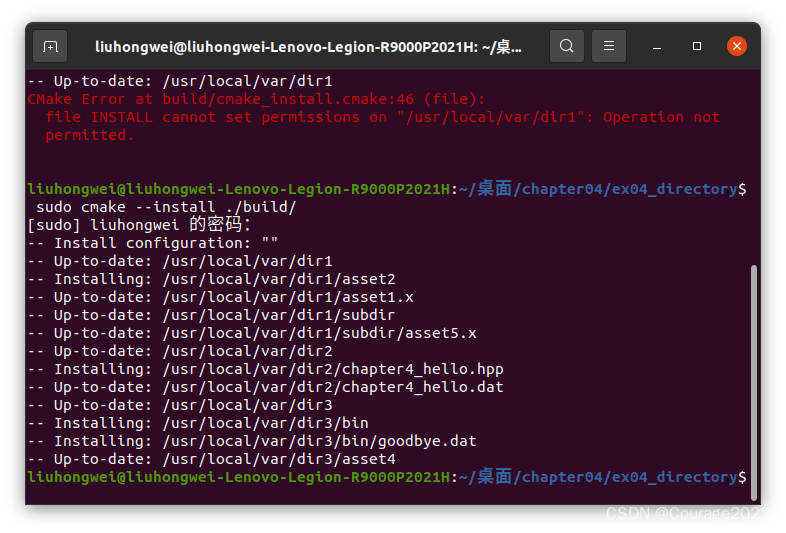Click 'Up-to-date: /usr/local/var/dir1/asset1.x' line
Image resolution: width=786 pixels, height=533 pixels.
pyautogui.click(x=221, y=297)
